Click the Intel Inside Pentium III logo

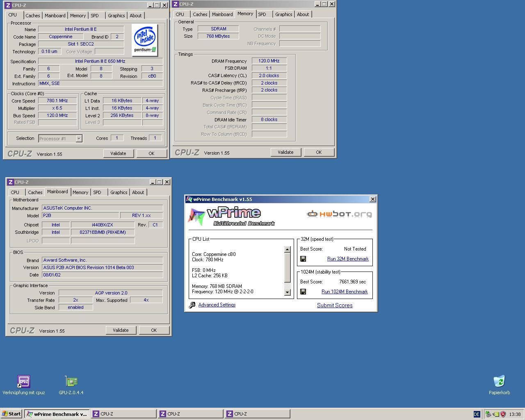click(145, 40)
